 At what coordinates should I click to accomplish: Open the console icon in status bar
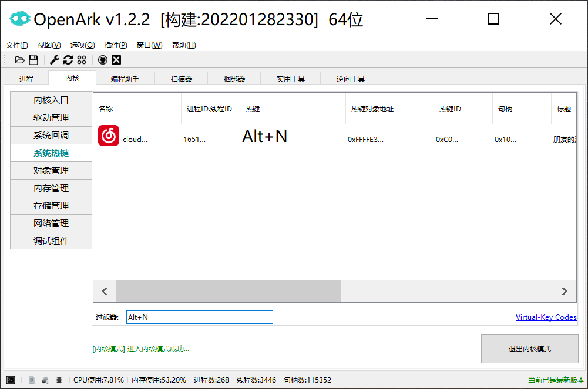tap(11, 380)
